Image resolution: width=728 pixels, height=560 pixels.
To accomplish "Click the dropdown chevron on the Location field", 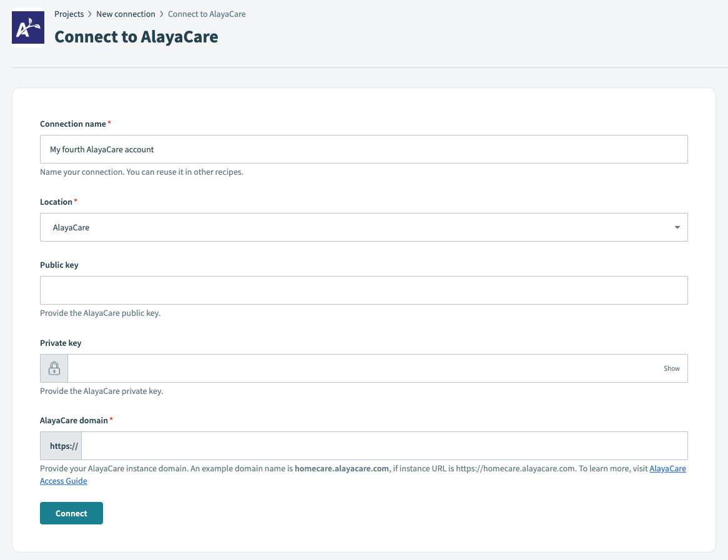I will (x=677, y=227).
